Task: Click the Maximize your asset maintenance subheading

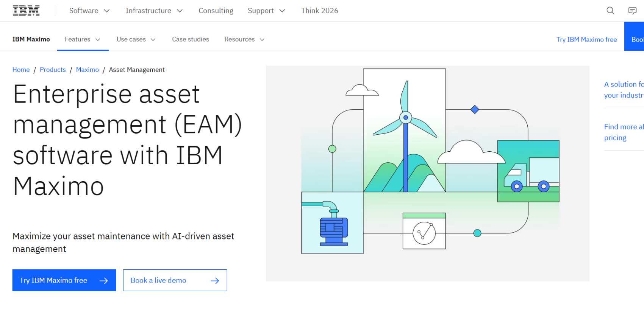Action: coord(123,242)
